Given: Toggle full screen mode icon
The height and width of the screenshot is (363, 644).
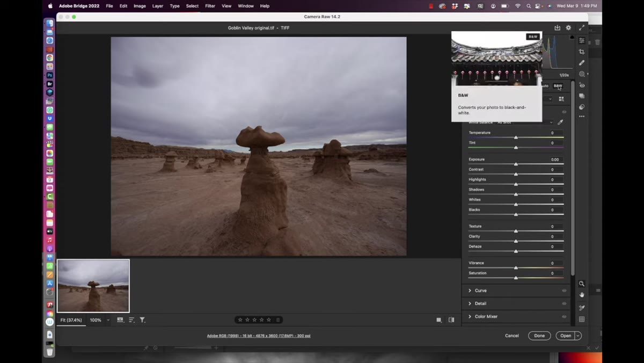Looking at the screenshot, I should click(581, 28).
